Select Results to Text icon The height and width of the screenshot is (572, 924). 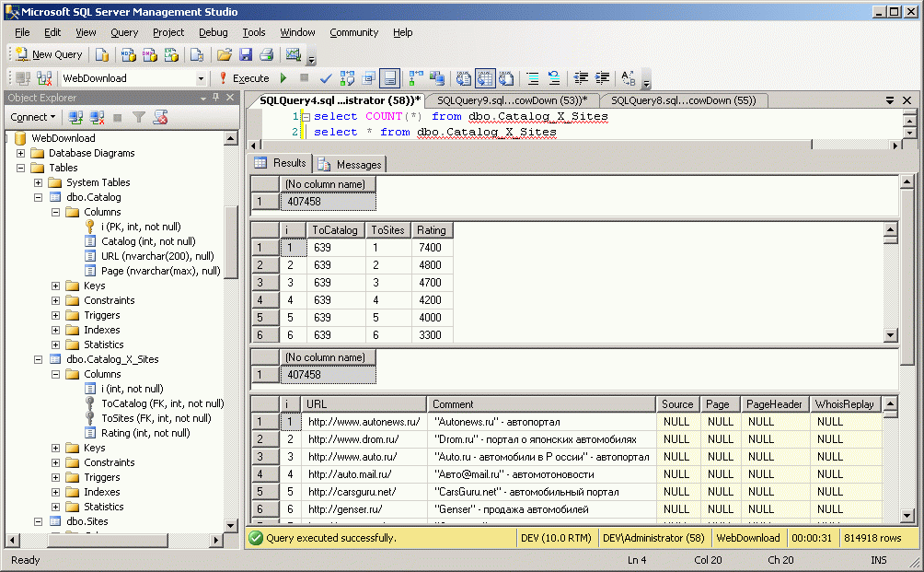coord(464,78)
